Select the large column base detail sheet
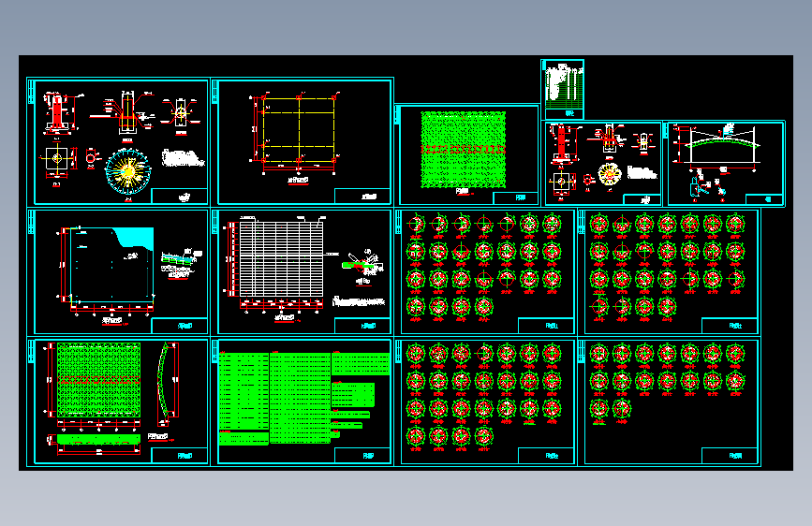Screen dimensions: 812x526 tap(118, 142)
